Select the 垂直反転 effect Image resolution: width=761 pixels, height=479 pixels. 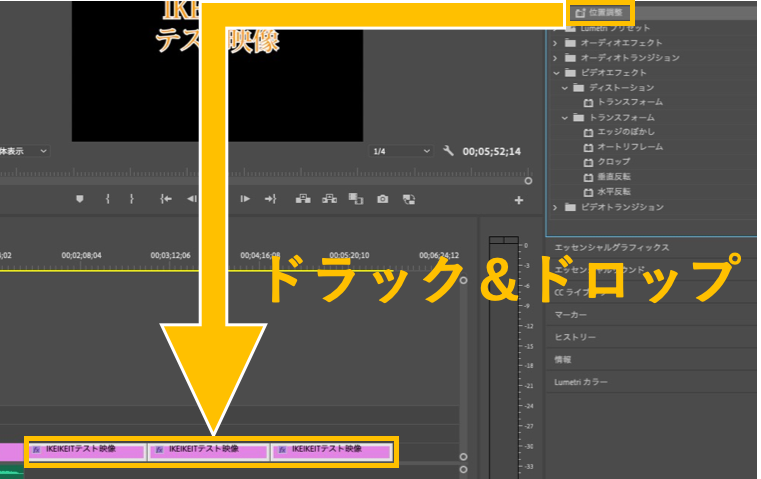613,177
